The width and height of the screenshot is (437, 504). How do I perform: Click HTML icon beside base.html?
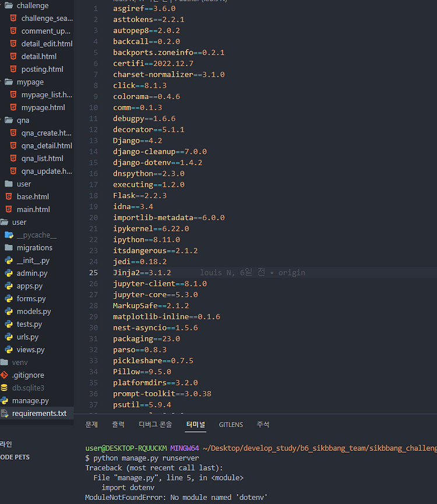pyautogui.click(x=9, y=196)
